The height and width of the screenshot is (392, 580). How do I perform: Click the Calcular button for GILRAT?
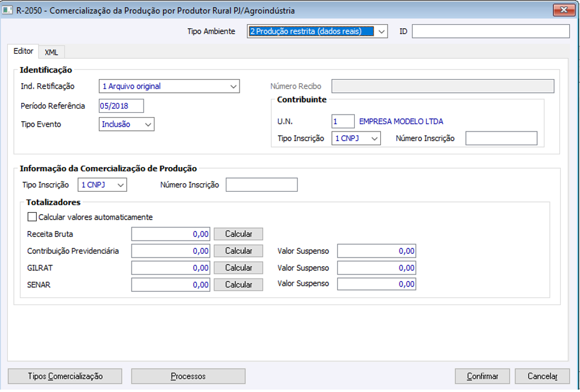(x=238, y=268)
